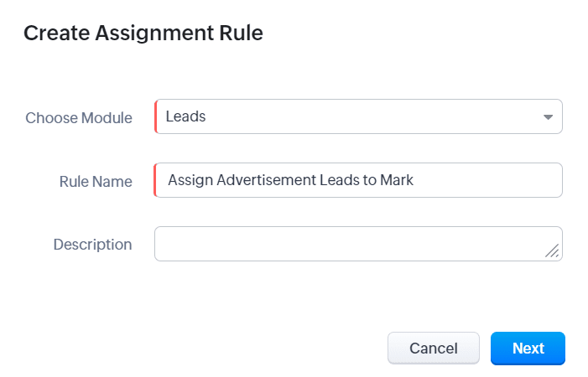Click the 'Description' field label
The image size is (588, 377).
(x=92, y=245)
